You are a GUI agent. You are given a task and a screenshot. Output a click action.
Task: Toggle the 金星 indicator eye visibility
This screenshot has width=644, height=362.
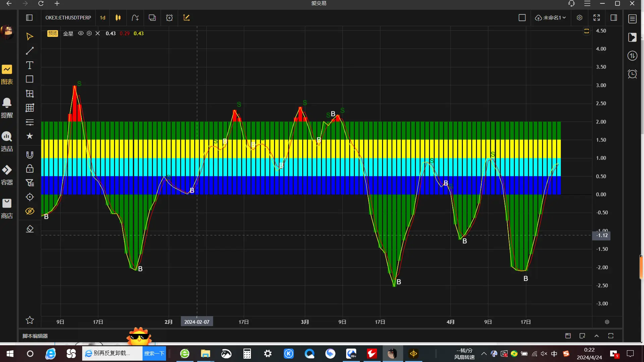[80, 33]
